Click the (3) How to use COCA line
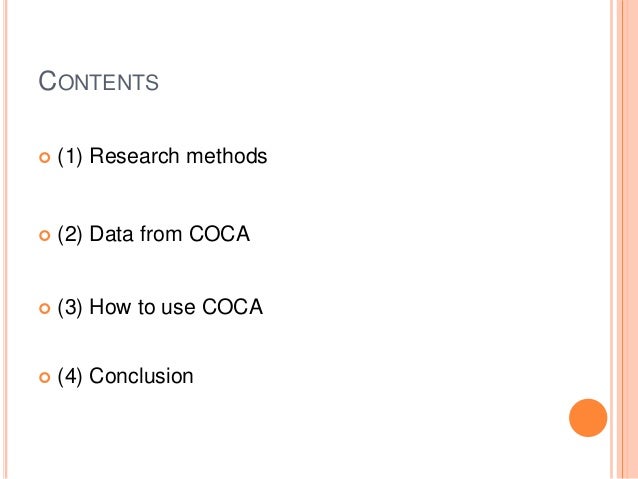638x479 pixels. coord(159,308)
